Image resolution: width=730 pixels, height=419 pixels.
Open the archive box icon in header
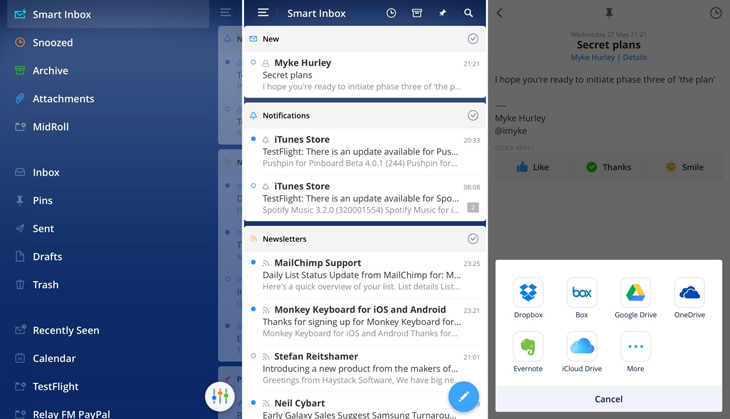(417, 13)
